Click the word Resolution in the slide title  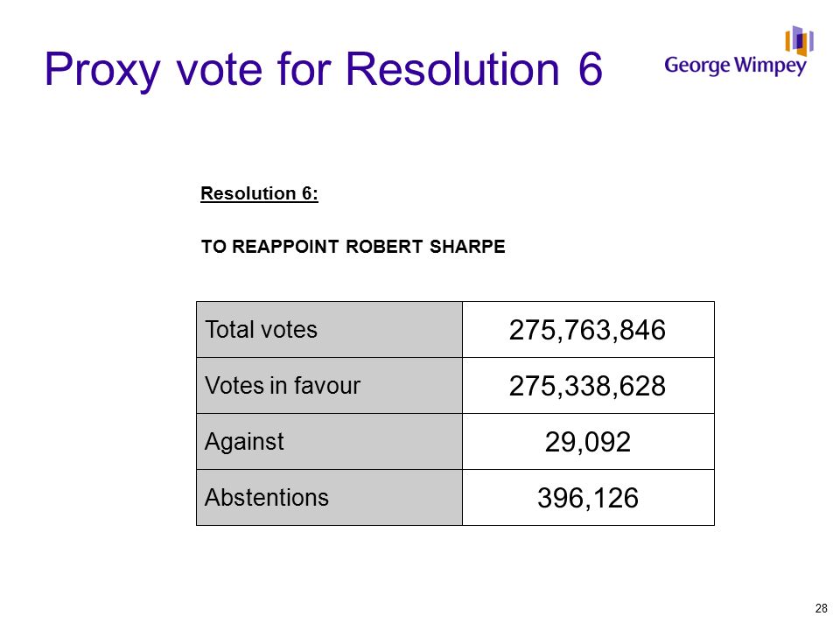tap(452, 69)
